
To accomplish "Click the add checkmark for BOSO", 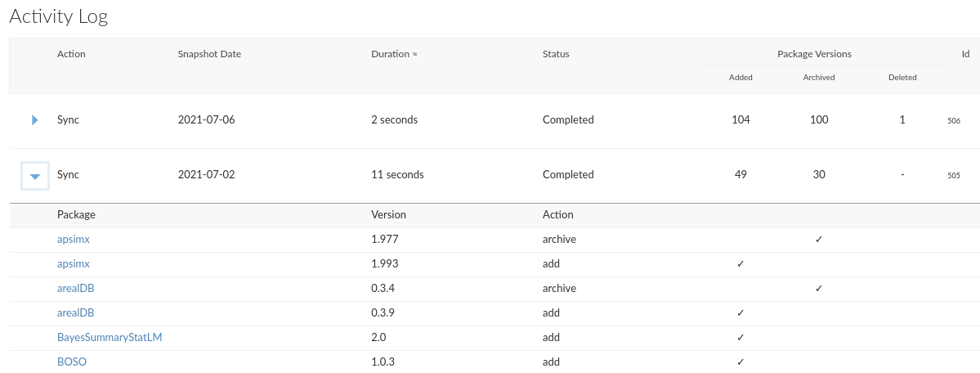I will click(741, 362).
